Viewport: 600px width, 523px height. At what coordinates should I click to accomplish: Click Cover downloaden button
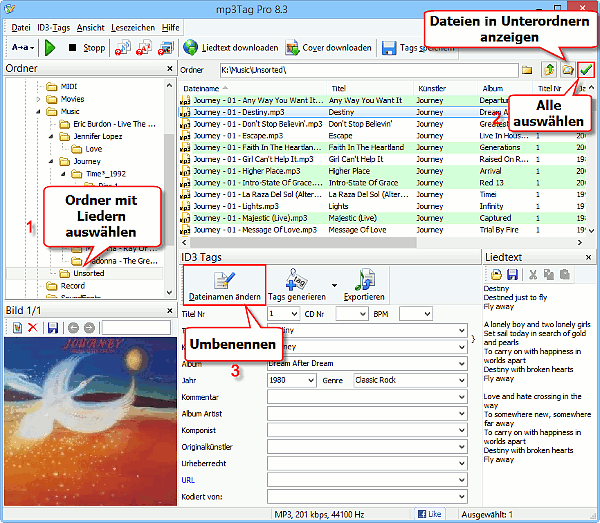328,48
